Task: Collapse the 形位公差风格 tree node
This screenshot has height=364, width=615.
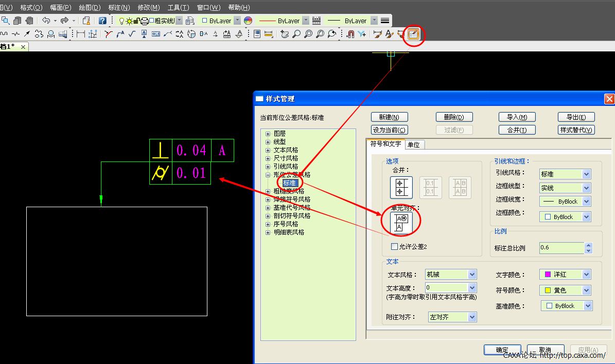Action: click(x=268, y=175)
